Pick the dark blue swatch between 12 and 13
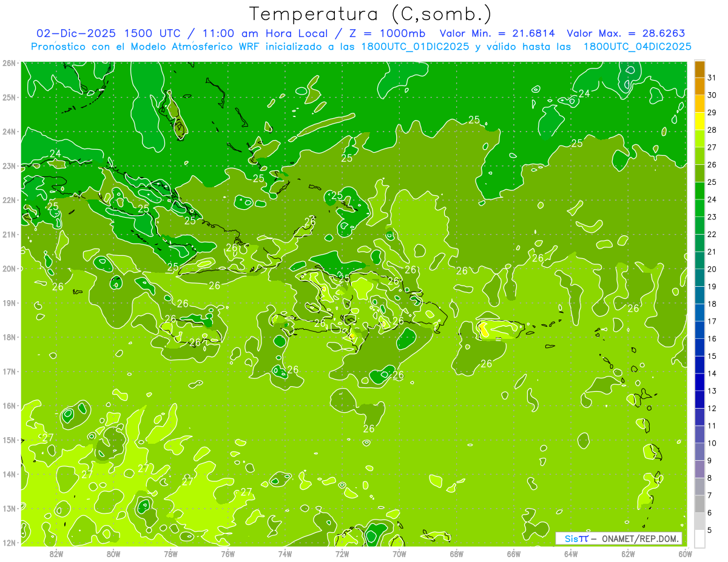The height and width of the screenshot is (562, 728). coord(699,400)
